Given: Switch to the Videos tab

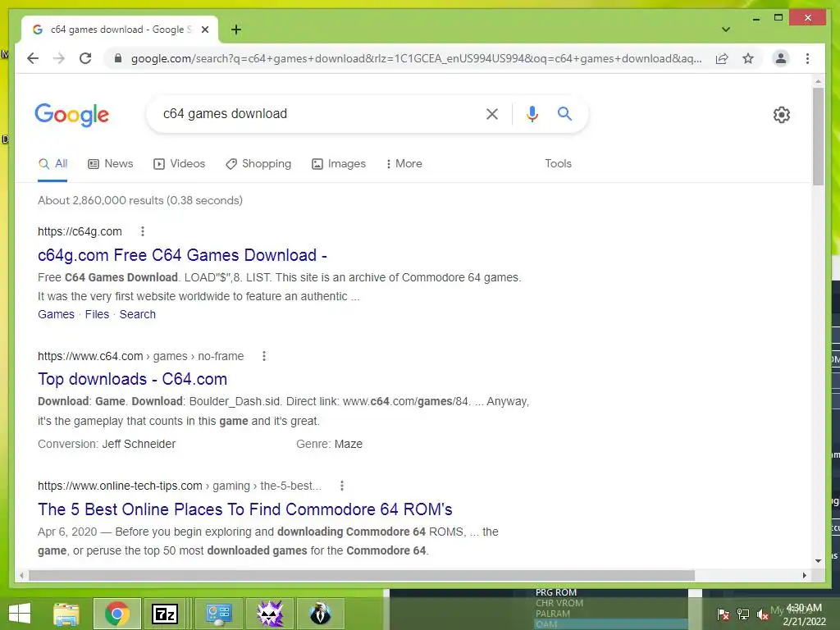Looking at the screenshot, I should click(x=179, y=164).
